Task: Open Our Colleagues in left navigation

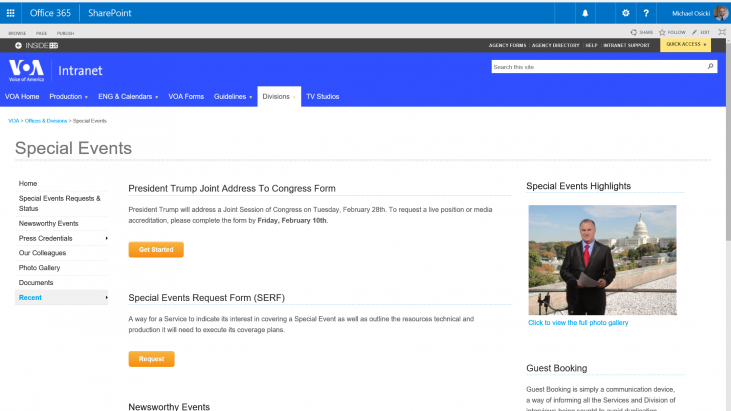Action: pyautogui.click(x=42, y=253)
